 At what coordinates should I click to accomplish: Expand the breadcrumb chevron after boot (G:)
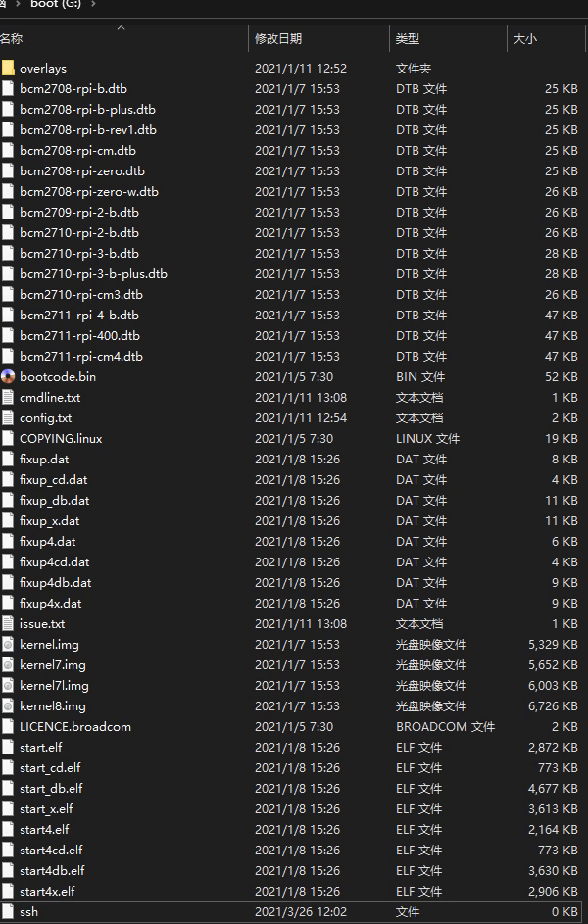click(x=93, y=4)
